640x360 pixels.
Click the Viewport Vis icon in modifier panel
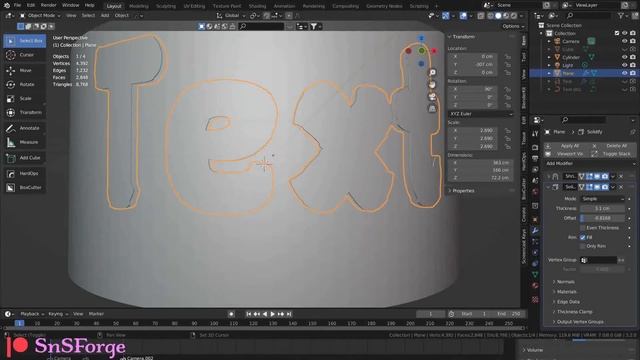[x=548, y=154]
